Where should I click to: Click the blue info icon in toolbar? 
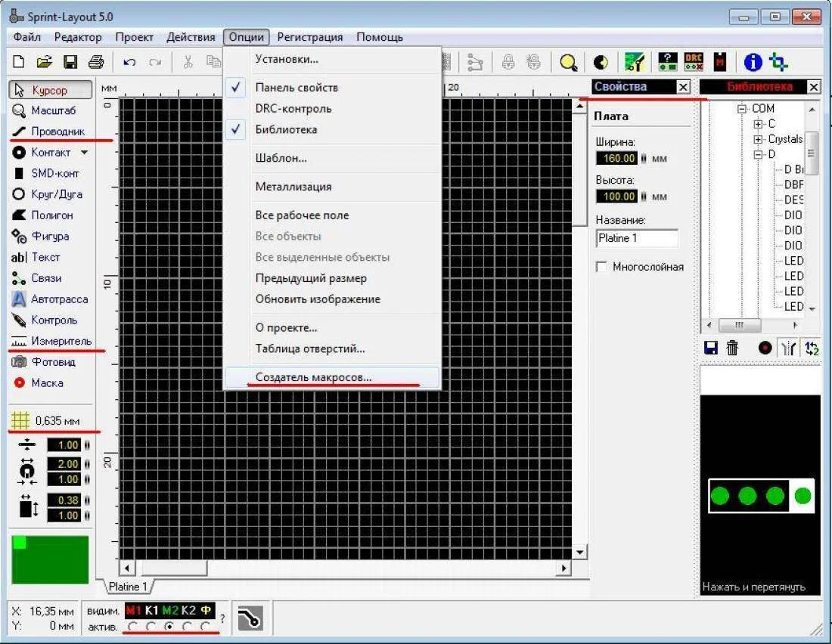click(x=753, y=62)
